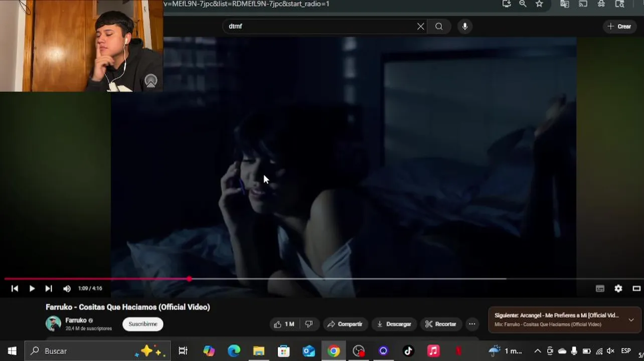
Task: Start voice search with microphone
Action: (465, 27)
